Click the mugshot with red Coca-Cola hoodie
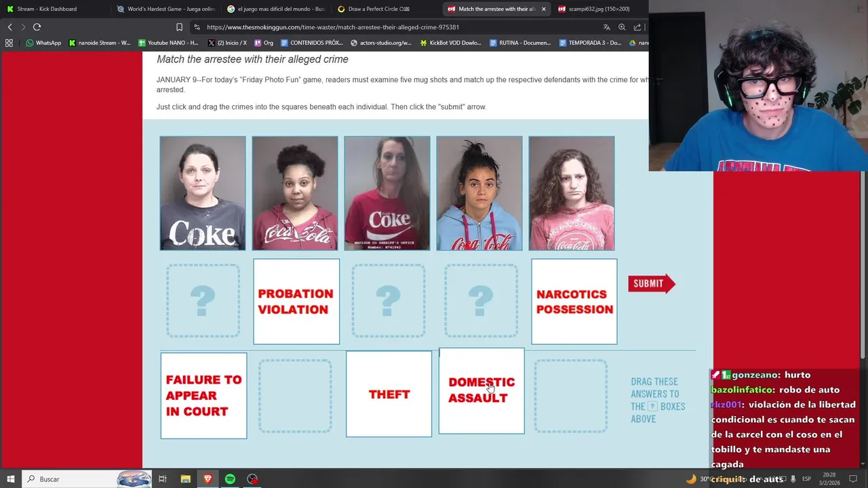Screen dimensions: 868x488 [295, 193]
